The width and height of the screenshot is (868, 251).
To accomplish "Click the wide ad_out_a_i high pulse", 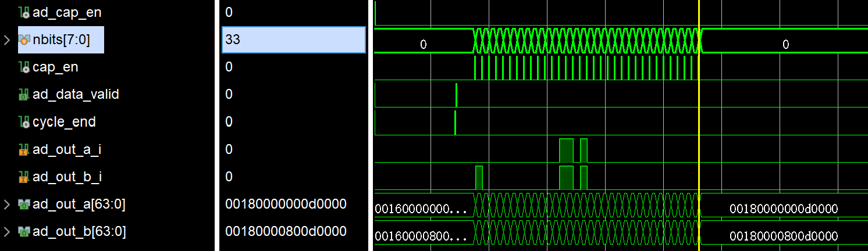I will point(566,150).
